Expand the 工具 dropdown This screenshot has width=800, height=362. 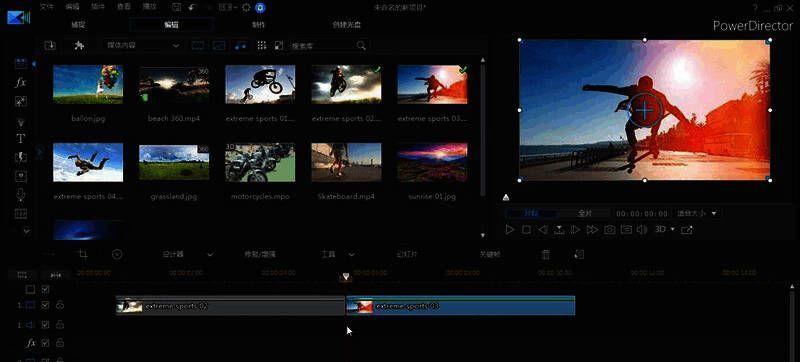[351, 254]
